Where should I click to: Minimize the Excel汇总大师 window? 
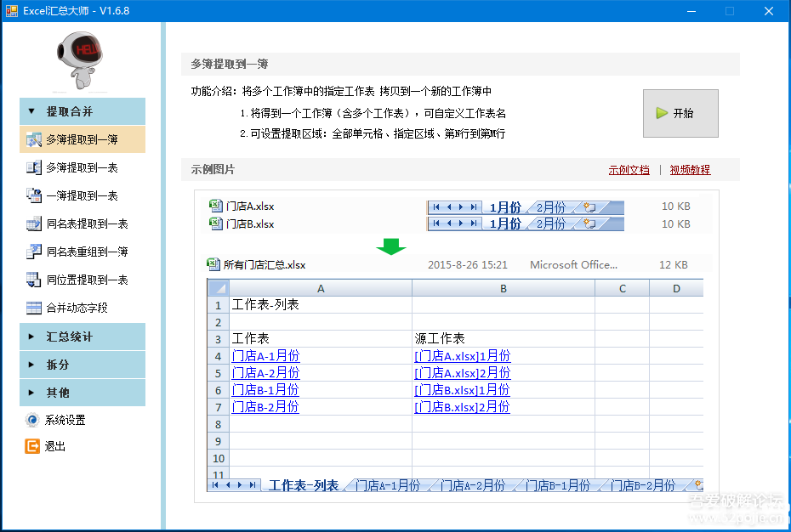point(691,11)
